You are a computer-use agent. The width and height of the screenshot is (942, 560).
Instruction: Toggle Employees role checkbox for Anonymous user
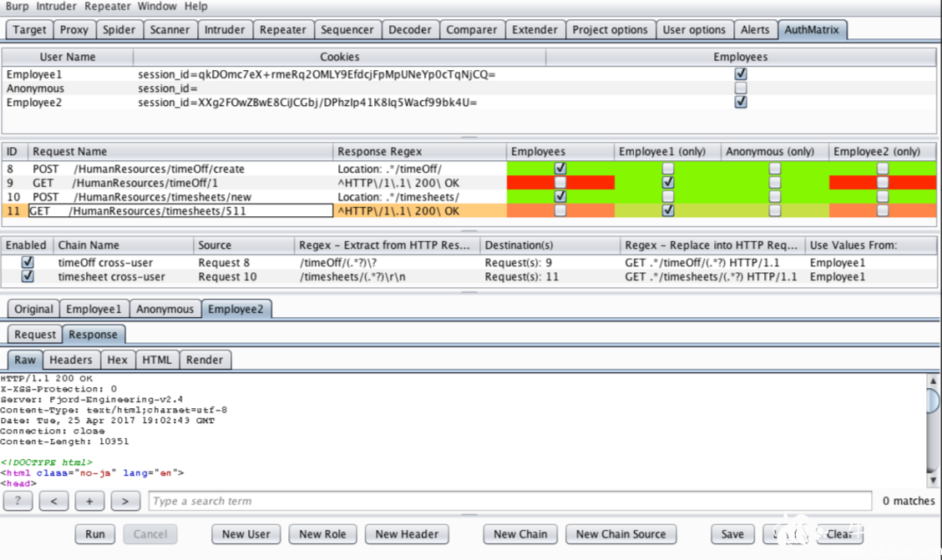(x=741, y=88)
